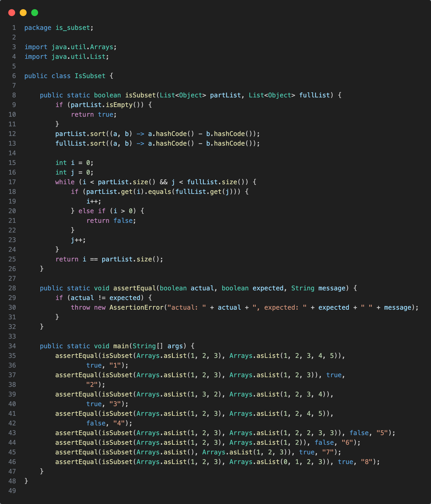
Task: Click 'equals' on line 18
Action: coord(160,192)
